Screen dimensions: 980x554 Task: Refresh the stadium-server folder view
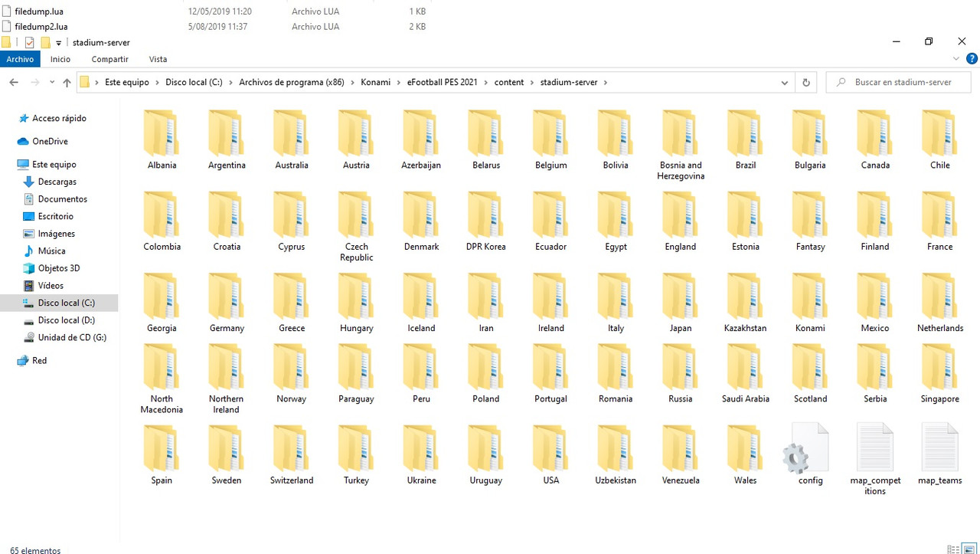[806, 83]
